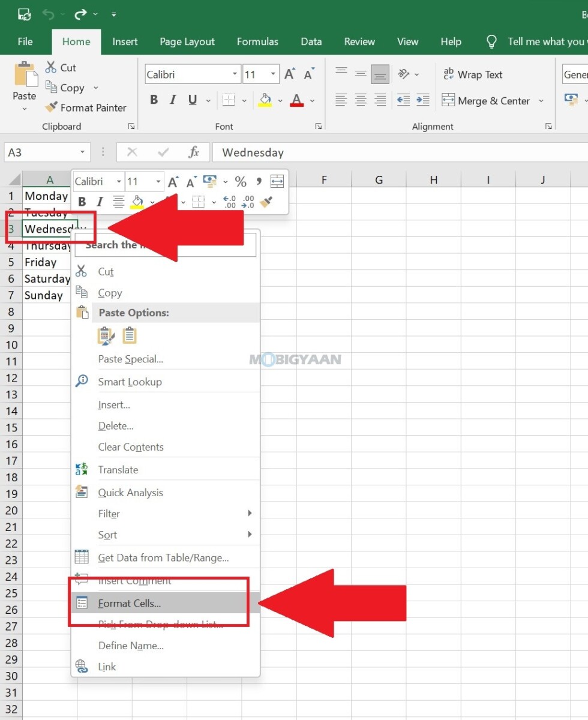Expand the Merge & Center dropdown arrow
The width and height of the screenshot is (588, 720).
pyautogui.click(x=542, y=100)
